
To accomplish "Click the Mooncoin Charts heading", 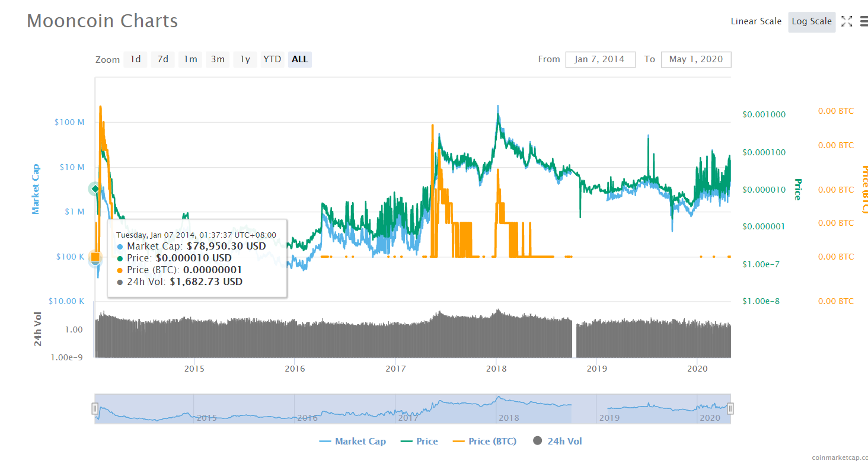I will (x=103, y=21).
